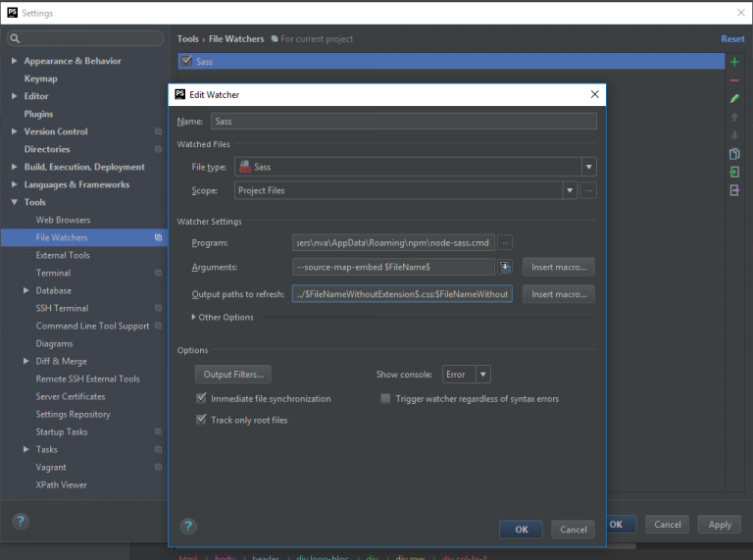Image resolution: width=753 pixels, height=560 pixels.
Task: Select Plugins in settings tree
Action: pyautogui.click(x=38, y=114)
